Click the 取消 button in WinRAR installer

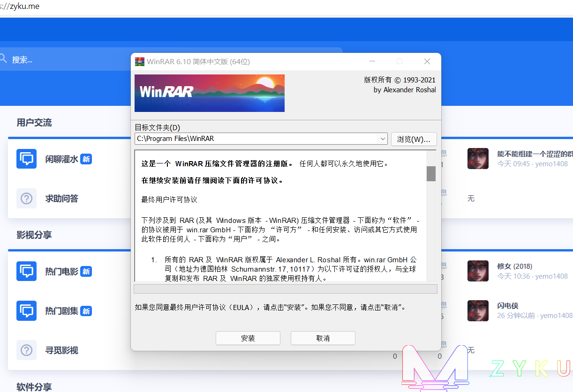tap(323, 338)
